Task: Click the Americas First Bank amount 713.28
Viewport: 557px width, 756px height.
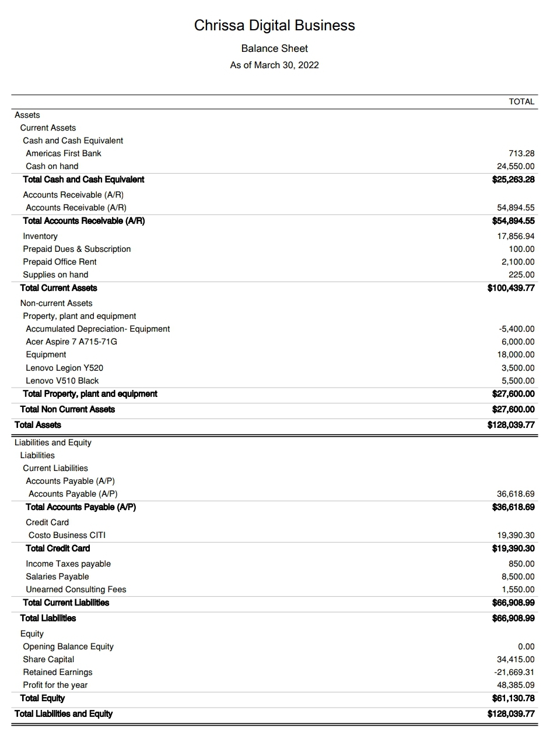Action: (x=521, y=153)
